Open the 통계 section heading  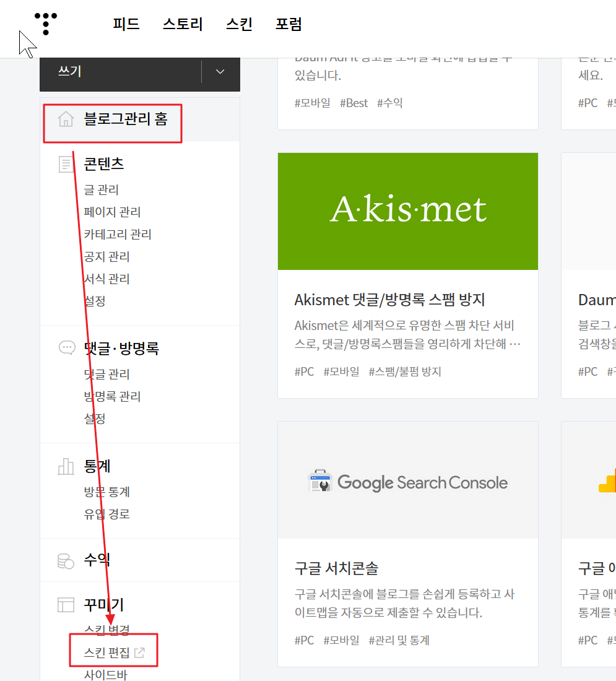point(97,466)
